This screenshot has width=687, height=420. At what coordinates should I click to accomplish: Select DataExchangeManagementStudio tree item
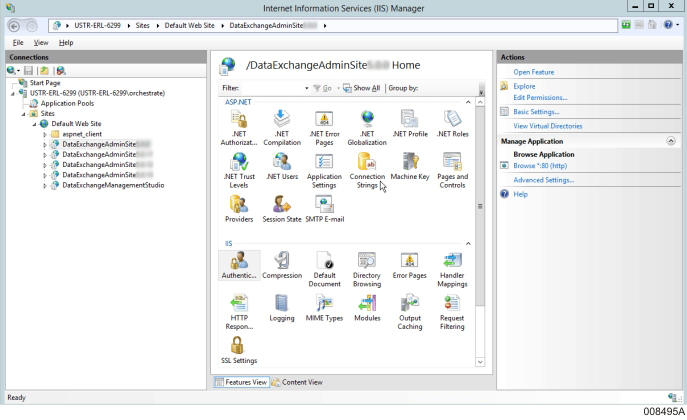click(113, 186)
